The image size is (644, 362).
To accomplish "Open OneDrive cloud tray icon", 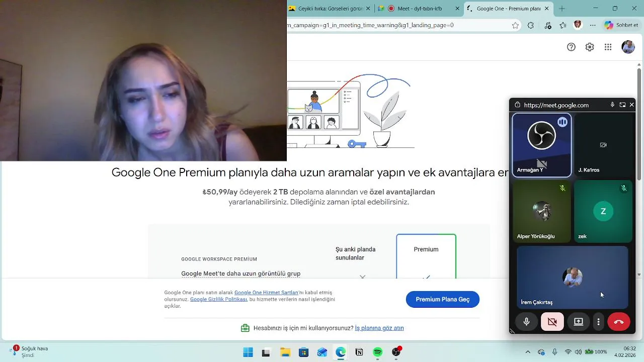I will (x=541, y=352).
